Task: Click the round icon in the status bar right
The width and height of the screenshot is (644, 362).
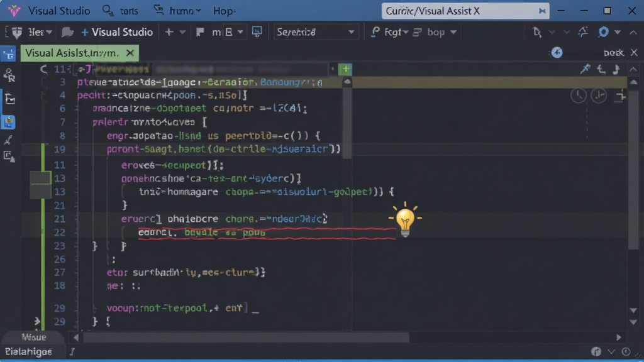Action: [596, 351]
